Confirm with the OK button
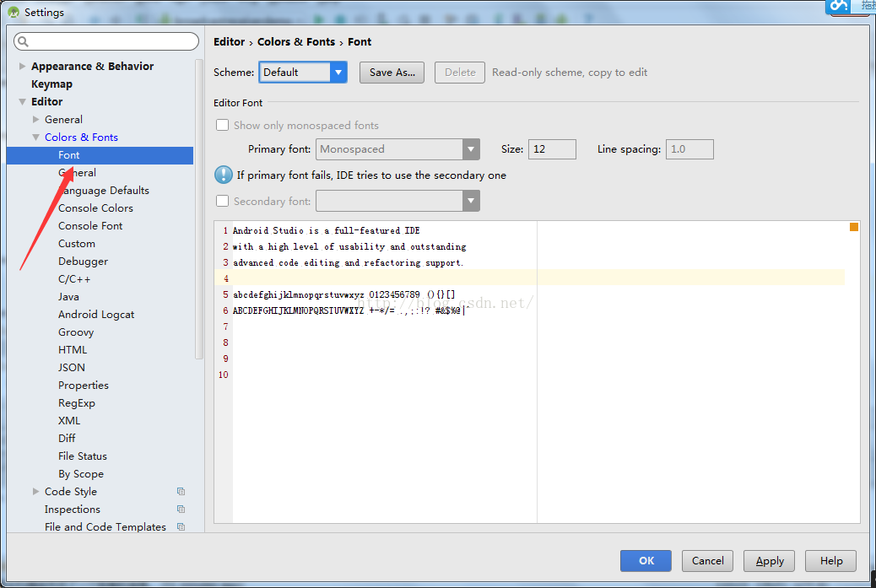The image size is (876, 588). click(x=646, y=561)
